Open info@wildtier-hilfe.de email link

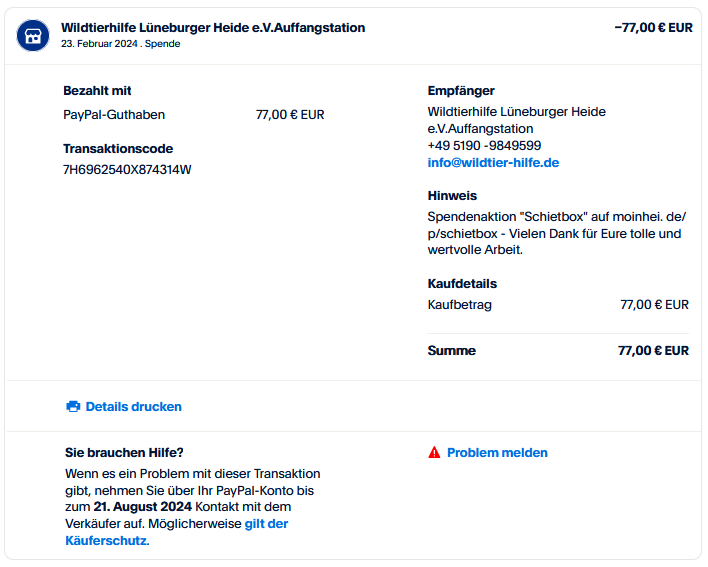point(493,163)
